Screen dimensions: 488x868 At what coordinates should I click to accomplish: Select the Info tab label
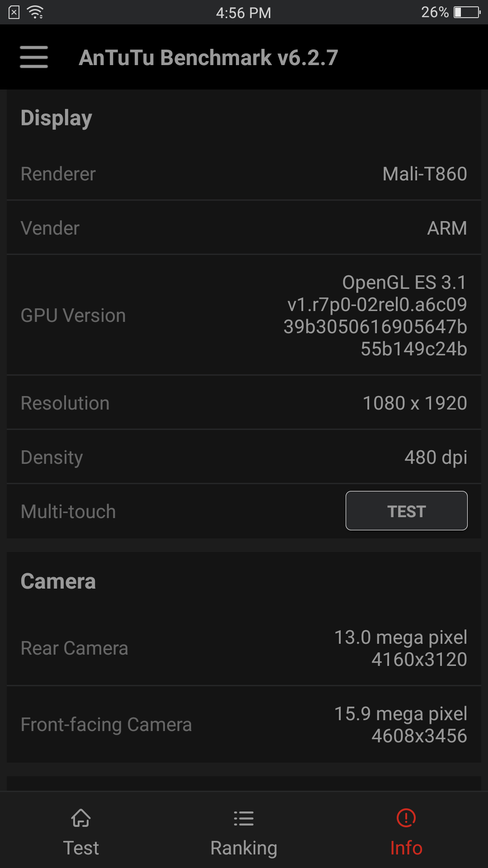(406, 848)
